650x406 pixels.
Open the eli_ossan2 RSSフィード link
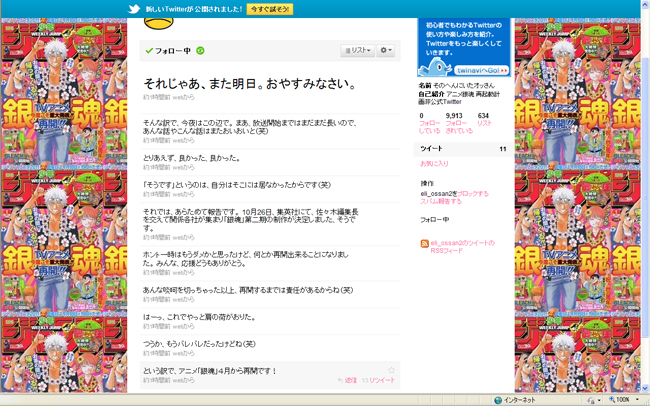pos(462,247)
